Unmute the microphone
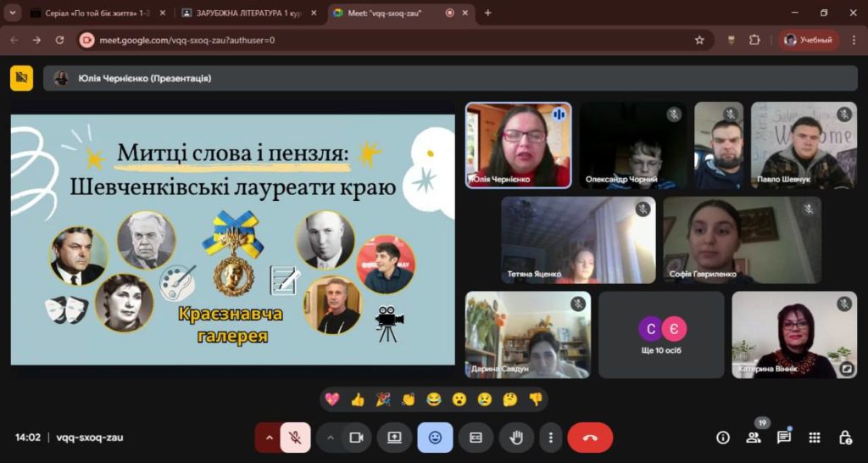Viewport: 868px width, 463px height. (x=295, y=438)
